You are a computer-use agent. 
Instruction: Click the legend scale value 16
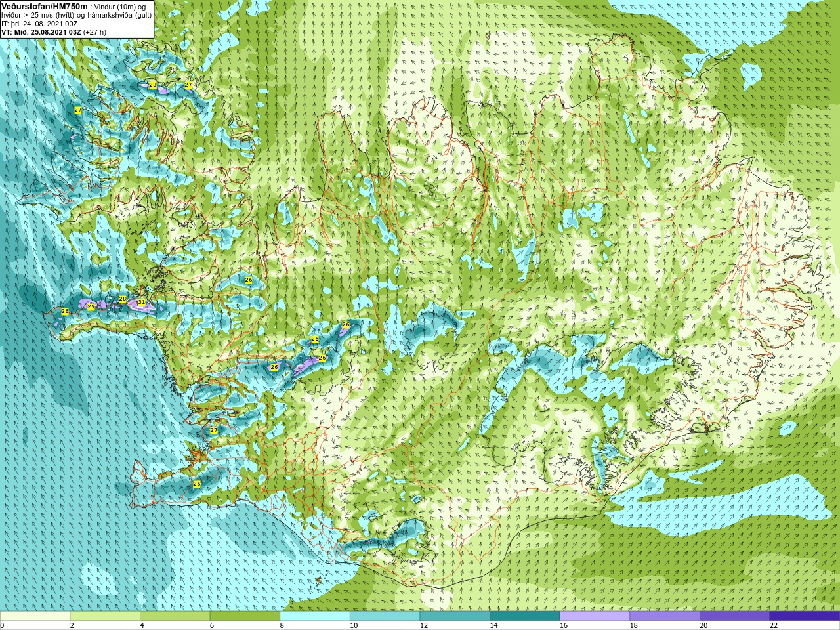point(564,625)
